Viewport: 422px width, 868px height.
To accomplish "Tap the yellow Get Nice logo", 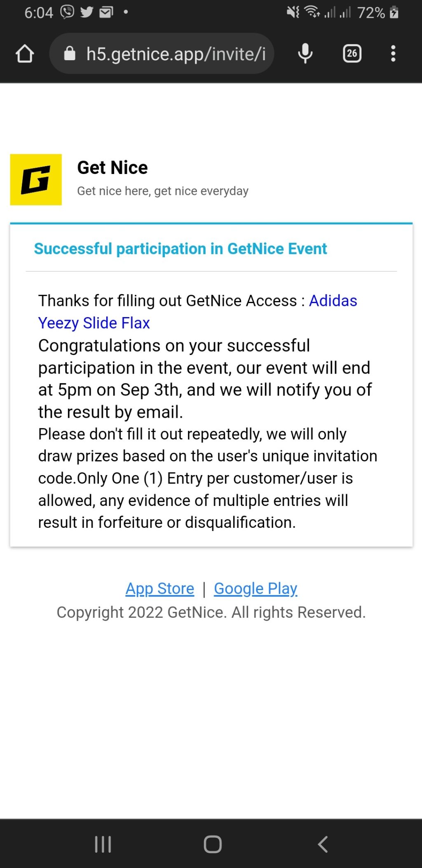I will pos(36,180).
